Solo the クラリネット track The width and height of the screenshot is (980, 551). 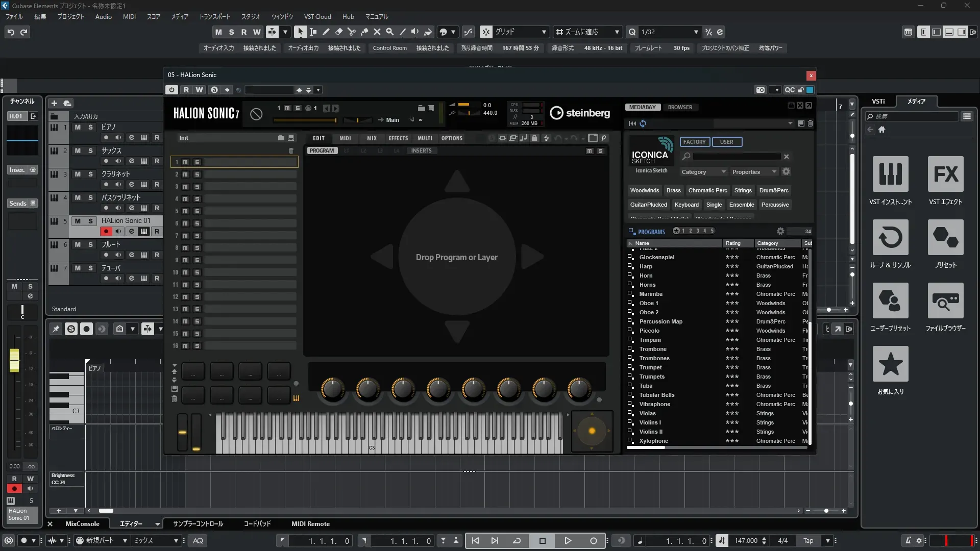click(90, 174)
